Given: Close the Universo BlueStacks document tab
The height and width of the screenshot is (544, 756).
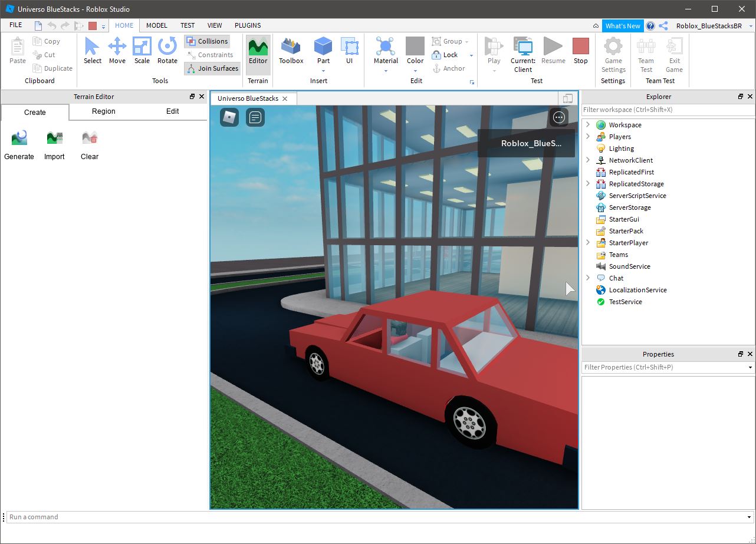Looking at the screenshot, I should (285, 98).
